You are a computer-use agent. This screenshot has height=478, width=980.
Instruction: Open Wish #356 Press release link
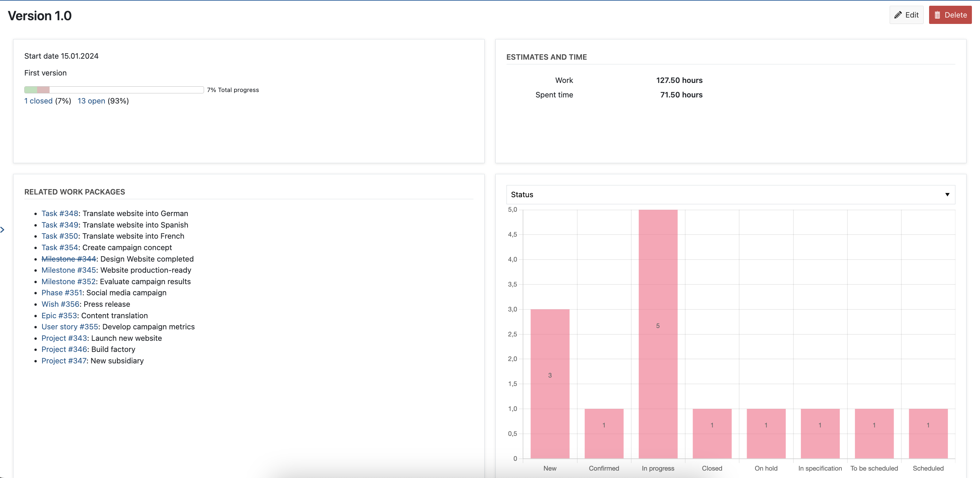tap(60, 304)
